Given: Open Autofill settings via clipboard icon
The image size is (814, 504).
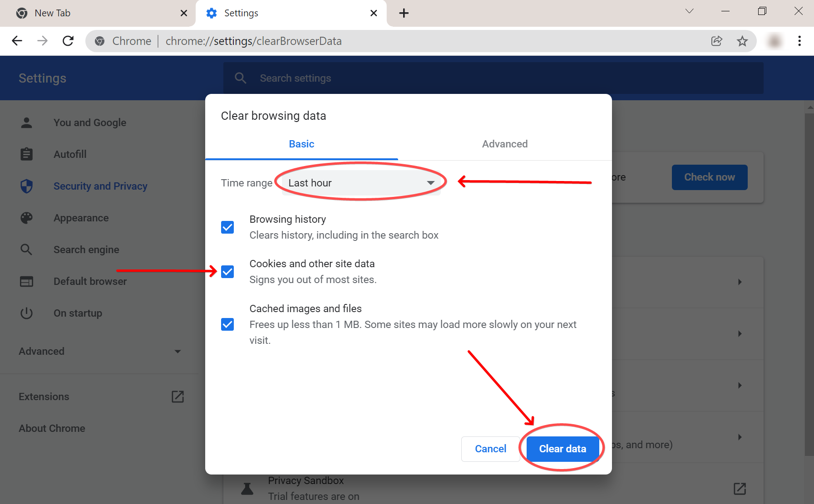Looking at the screenshot, I should pos(26,154).
